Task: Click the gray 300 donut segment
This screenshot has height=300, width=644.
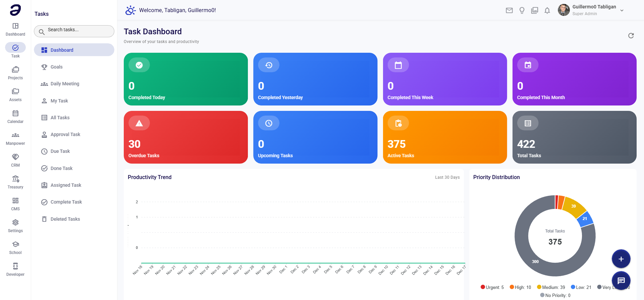Action: 535,261
